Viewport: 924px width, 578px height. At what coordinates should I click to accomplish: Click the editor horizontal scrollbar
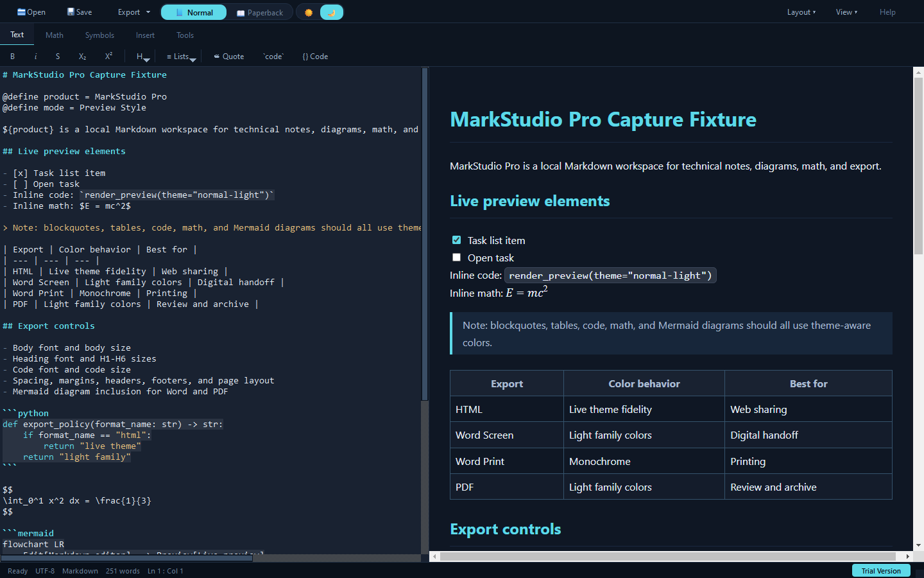coord(210,558)
